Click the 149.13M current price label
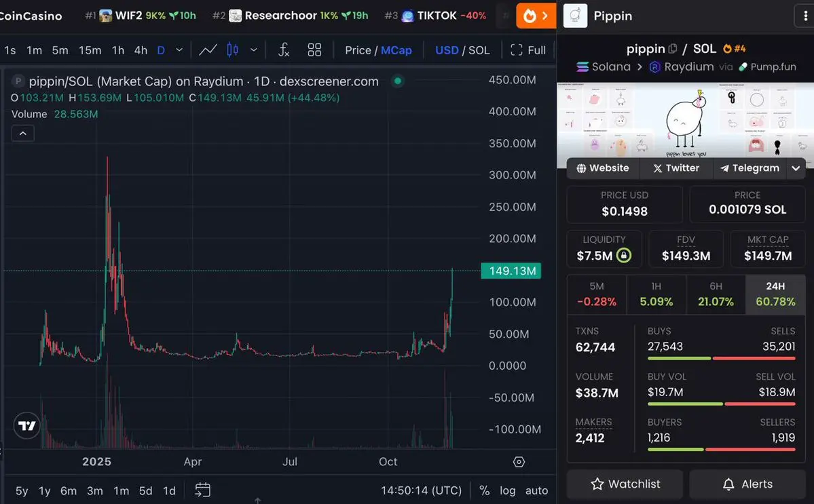 click(511, 271)
